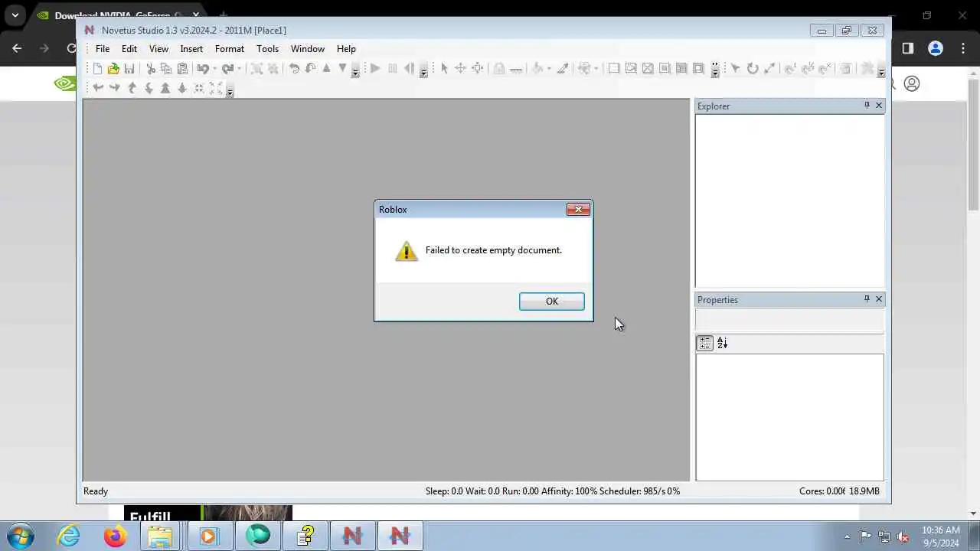
Task: Click the Redo arrow icon
Action: click(x=227, y=69)
